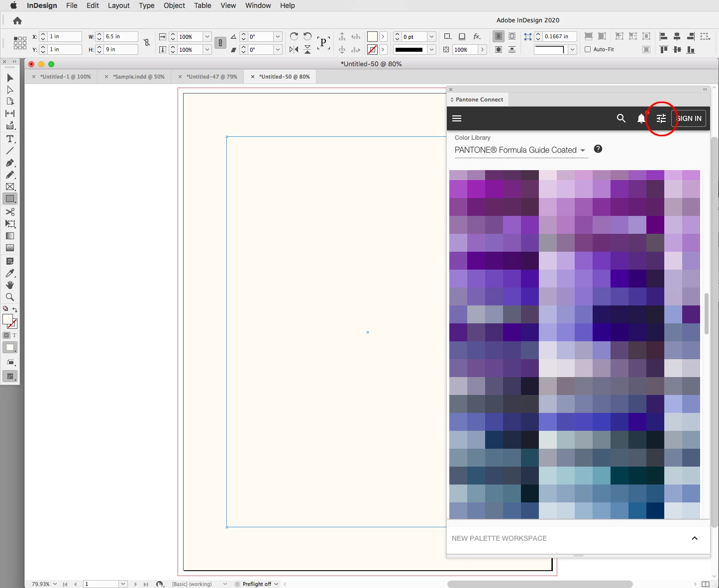Select the Gradient Swatch tool

pyautogui.click(x=10, y=236)
